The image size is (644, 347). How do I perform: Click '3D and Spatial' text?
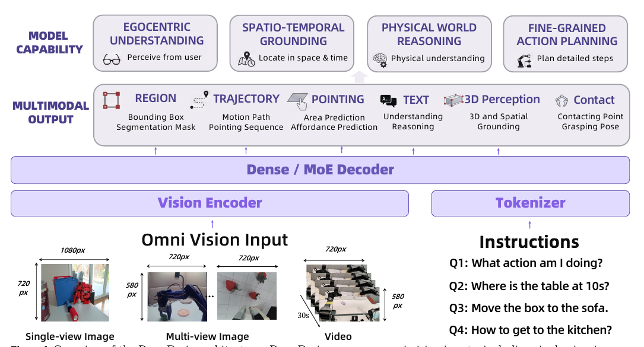[499, 117]
